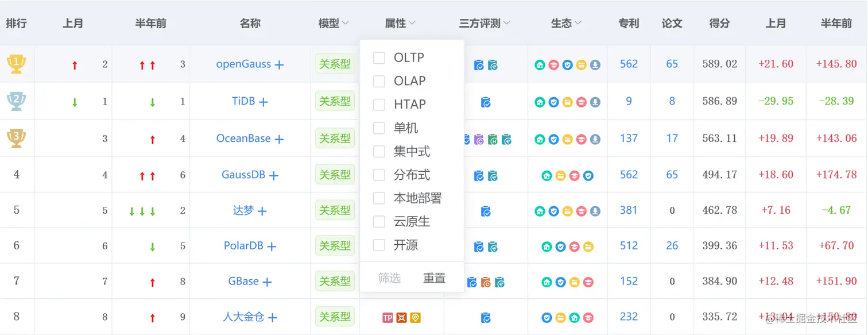This screenshot has width=868, height=335.
Task: Open OceanBase's patent count 137
Action: click(x=629, y=138)
